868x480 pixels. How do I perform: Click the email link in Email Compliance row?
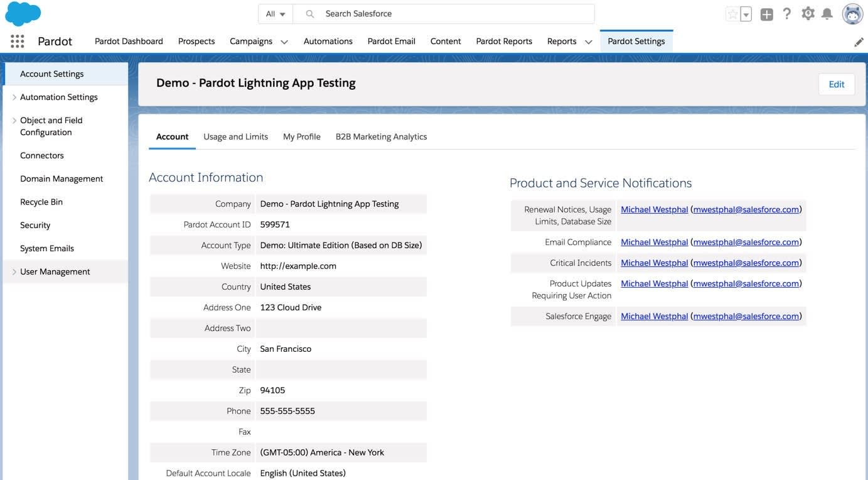[x=746, y=243]
